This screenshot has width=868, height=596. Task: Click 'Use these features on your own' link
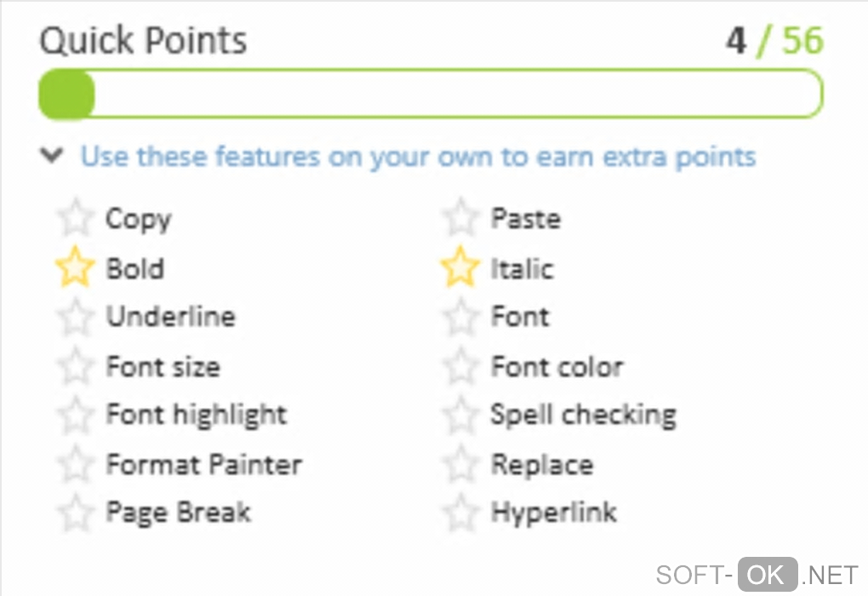click(418, 157)
